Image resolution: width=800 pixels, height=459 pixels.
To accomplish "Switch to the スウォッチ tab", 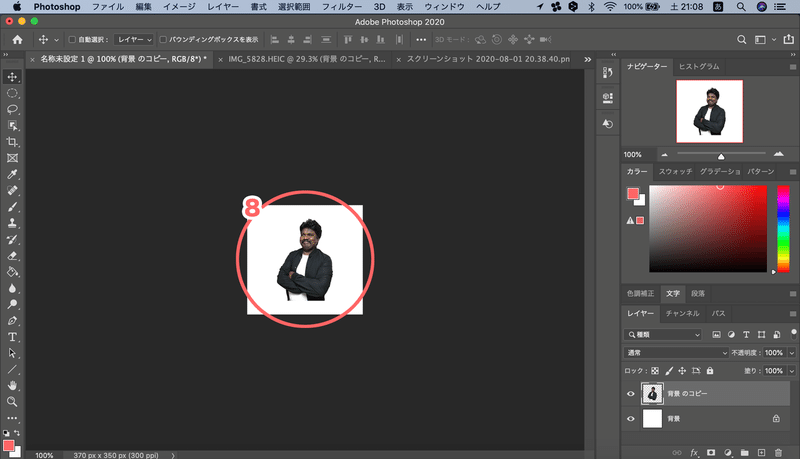I will pyautogui.click(x=675, y=171).
